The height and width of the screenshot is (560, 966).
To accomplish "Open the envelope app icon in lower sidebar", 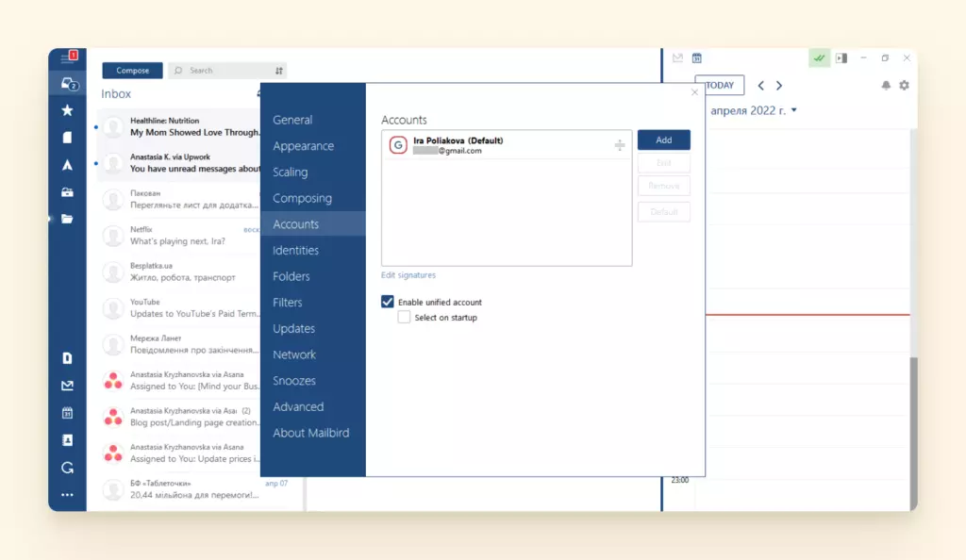I will click(67, 386).
